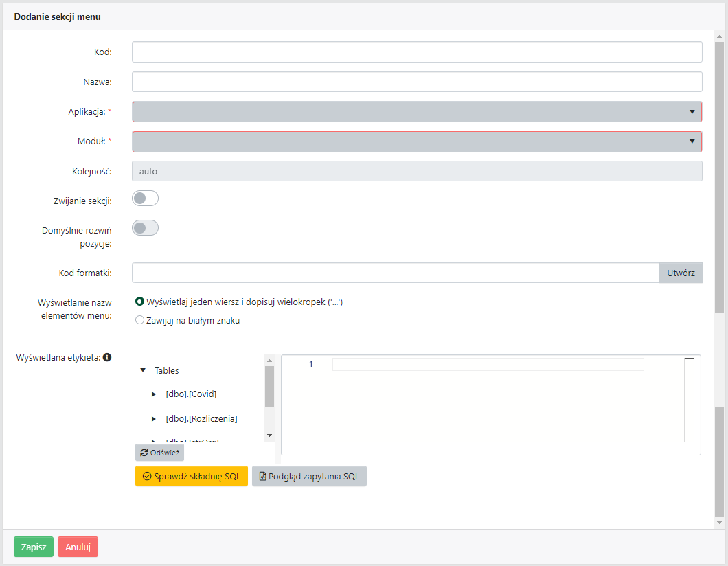Click the Odśwież button

160,453
